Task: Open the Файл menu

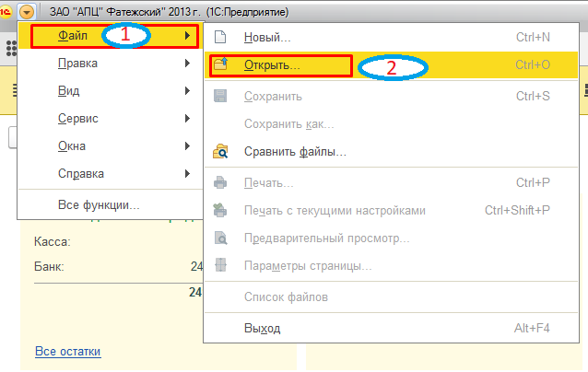Action: (111, 36)
